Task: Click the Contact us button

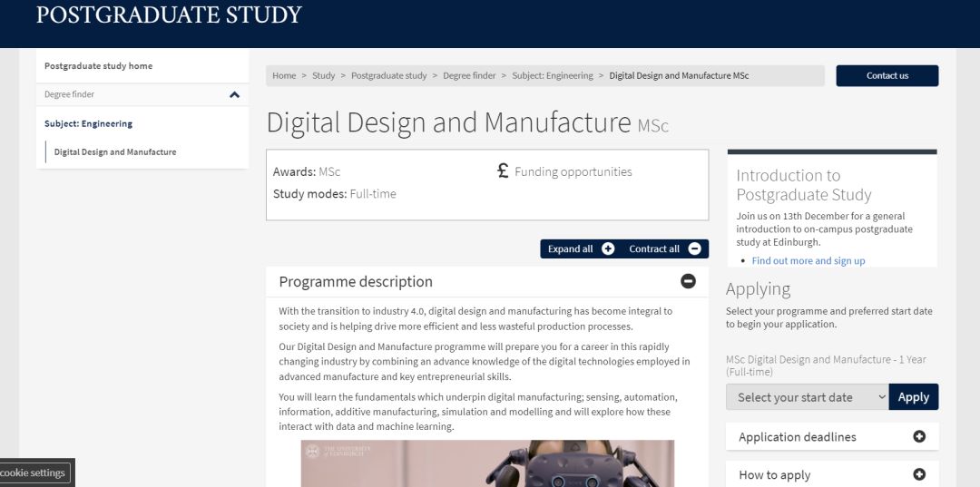Action: pyautogui.click(x=887, y=76)
